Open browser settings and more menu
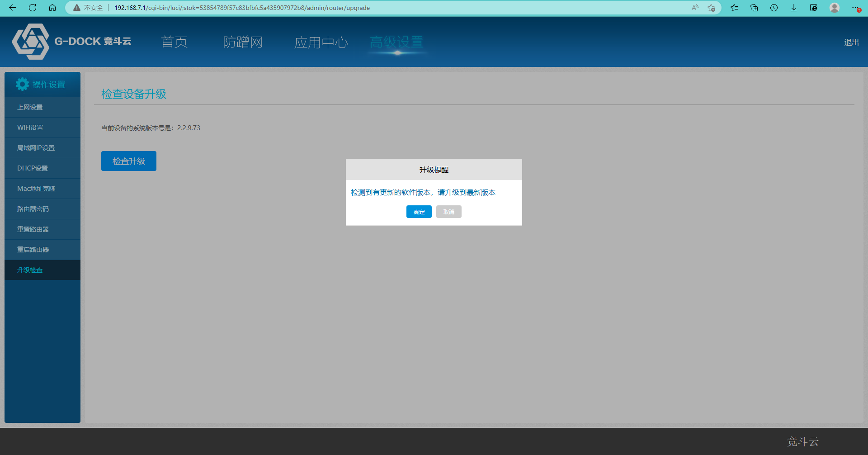The image size is (868, 455). [x=855, y=8]
